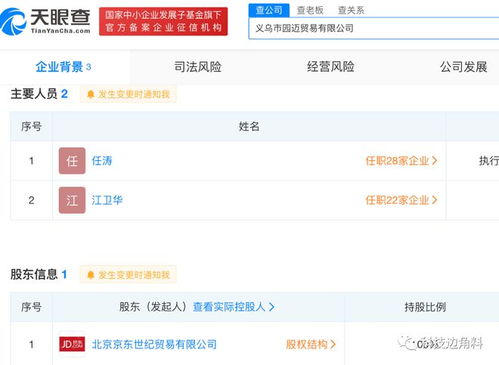The image size is (499, 365).
Task: Click the bell icon beside 股东信息
Action: [90, 275]
